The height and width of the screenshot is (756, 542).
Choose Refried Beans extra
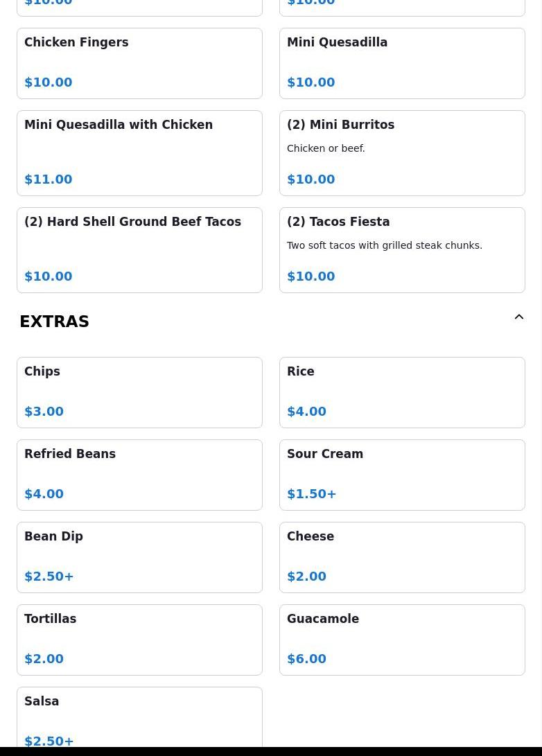pos(139,475)
